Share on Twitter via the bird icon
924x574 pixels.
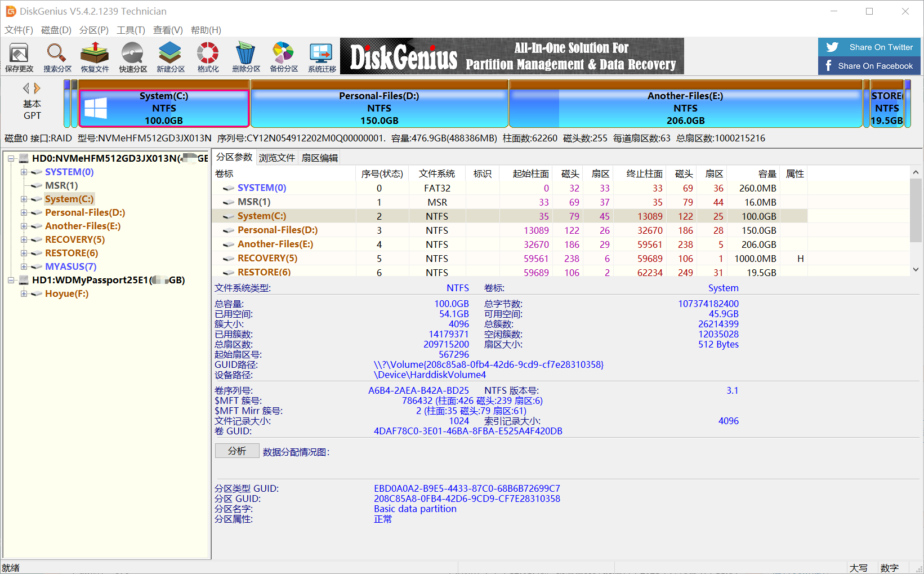(x=832, y=47)
